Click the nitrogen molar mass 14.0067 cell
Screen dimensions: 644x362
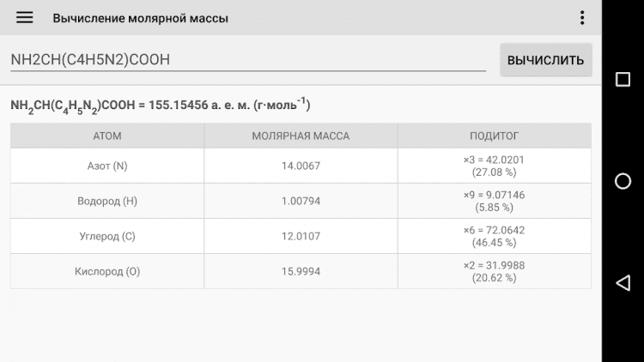(301, 166)
